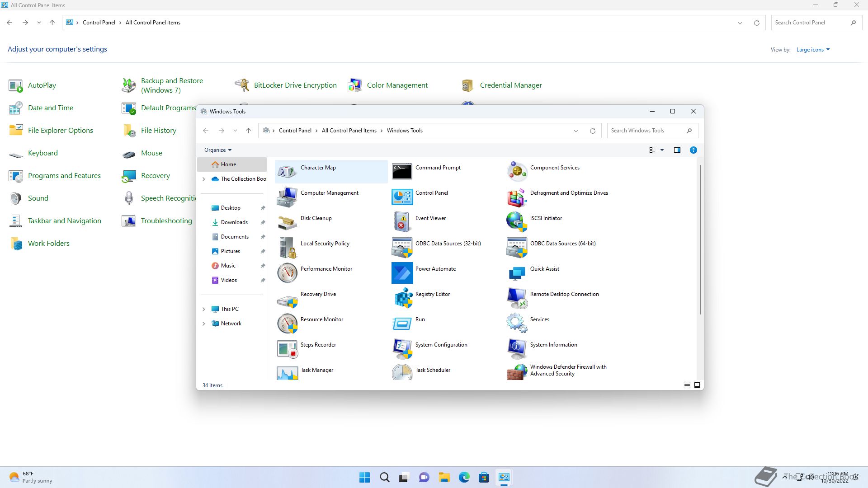Open Control Panel address bar history dropdown
This screenshot has width=868, height=488.
coord(740,23)
